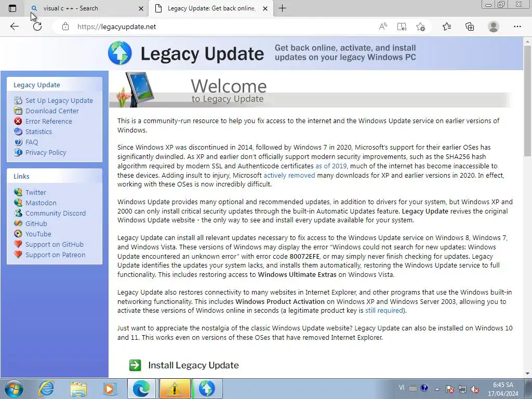This screenshot has width=532, height=399.
Task: Open Immersive Reader from the address bar
Action: point(402,26)
